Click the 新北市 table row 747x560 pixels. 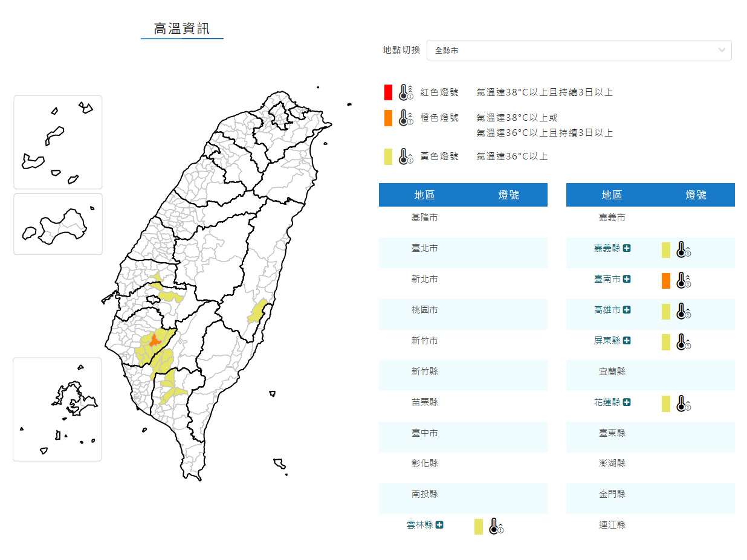pyautogui.click(x=463, y=283)
